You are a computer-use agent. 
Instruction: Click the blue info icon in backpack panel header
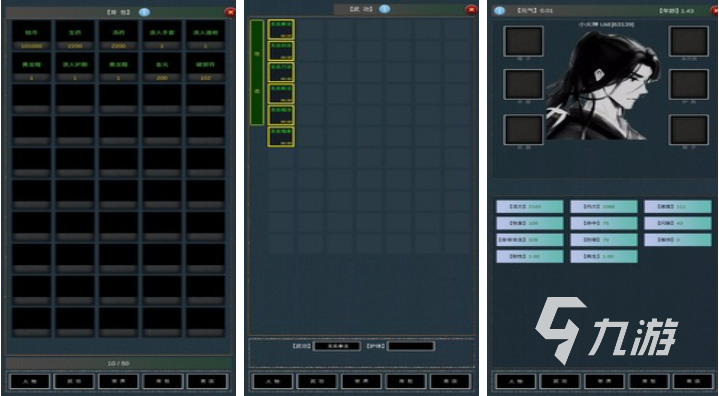pos(144,12)
